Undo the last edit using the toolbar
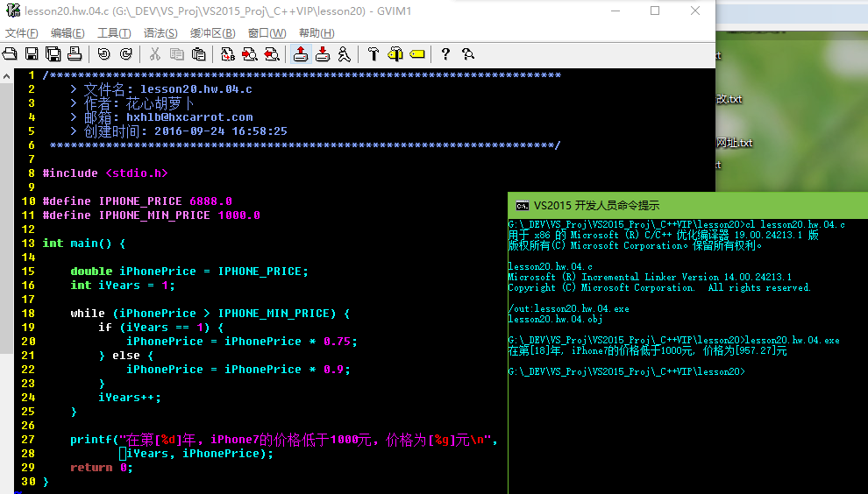This screenshot has width=868, height=494. pos(103,54)
